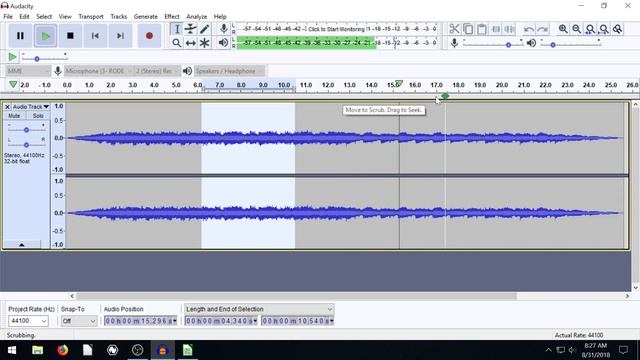Redo the last action
The image size is (640, 360).
(542, 29)
